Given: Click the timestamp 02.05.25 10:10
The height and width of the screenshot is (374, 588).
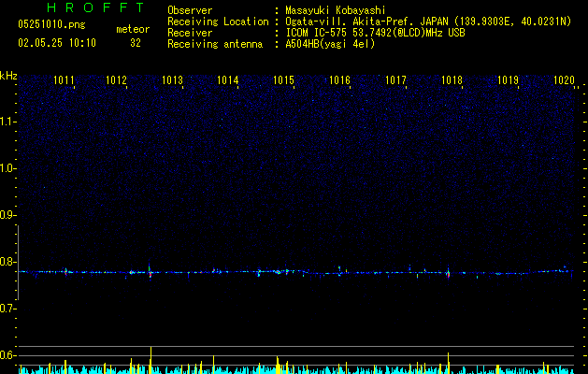Looking at the screenshot, I should coord(57,43).
